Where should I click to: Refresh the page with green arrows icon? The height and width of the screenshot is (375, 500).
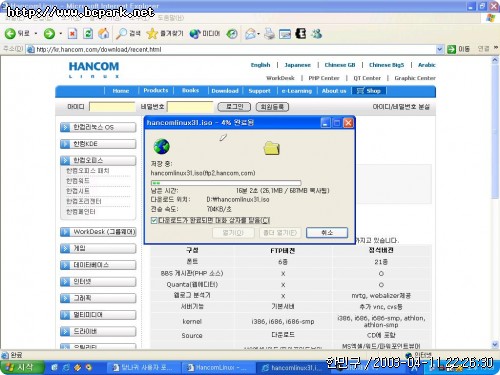pyautogui.click(x=88, y=33)
